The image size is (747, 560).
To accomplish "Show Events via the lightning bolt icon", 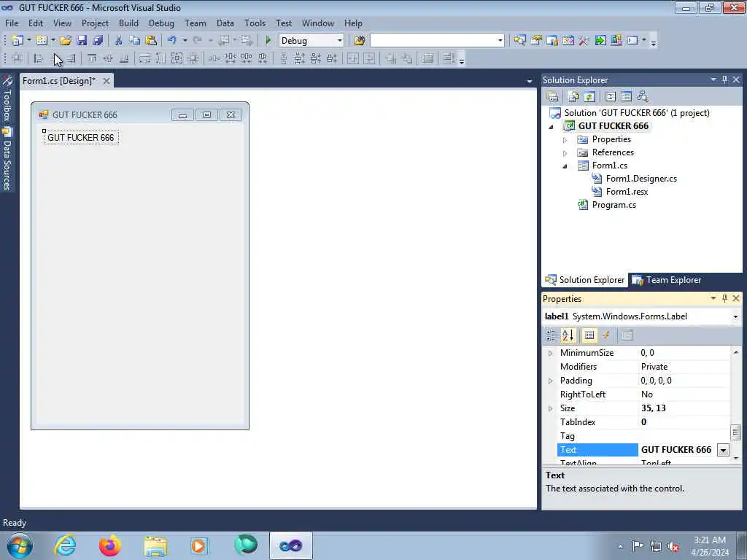I will tap(606, 335).
